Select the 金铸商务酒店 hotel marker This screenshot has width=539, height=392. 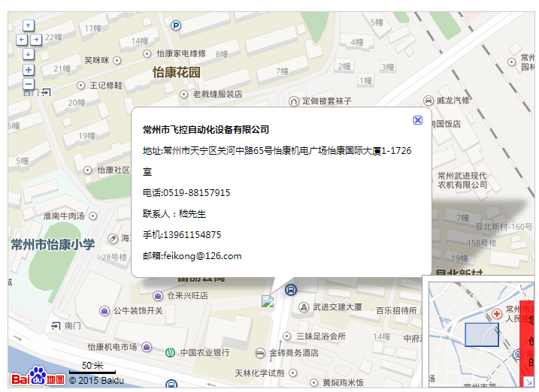point(261,352)
